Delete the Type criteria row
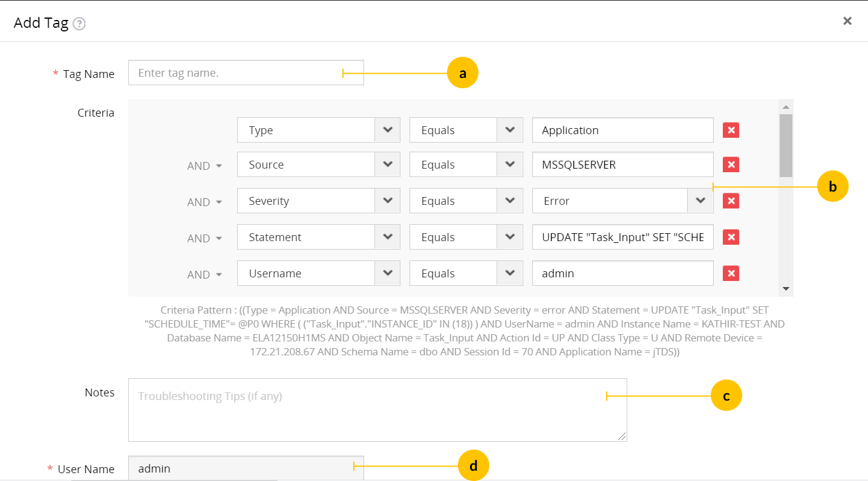The width and height of the screenshot is (868, 481). 730,129
